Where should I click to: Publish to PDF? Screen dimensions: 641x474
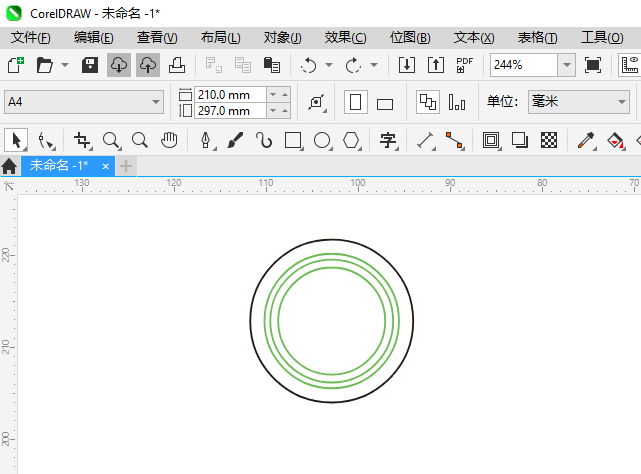click(x=464, y=65)
